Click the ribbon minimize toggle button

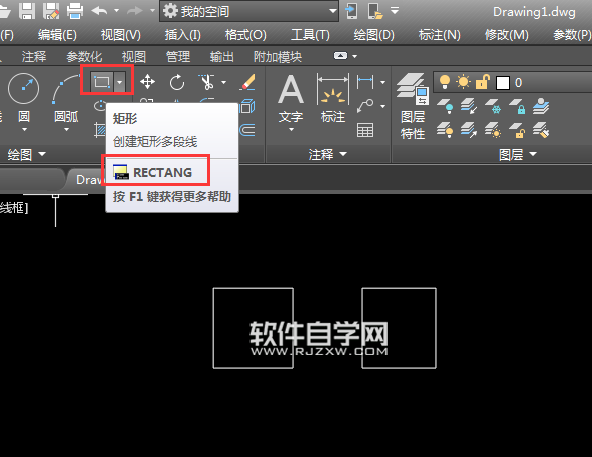coord(340,56)
